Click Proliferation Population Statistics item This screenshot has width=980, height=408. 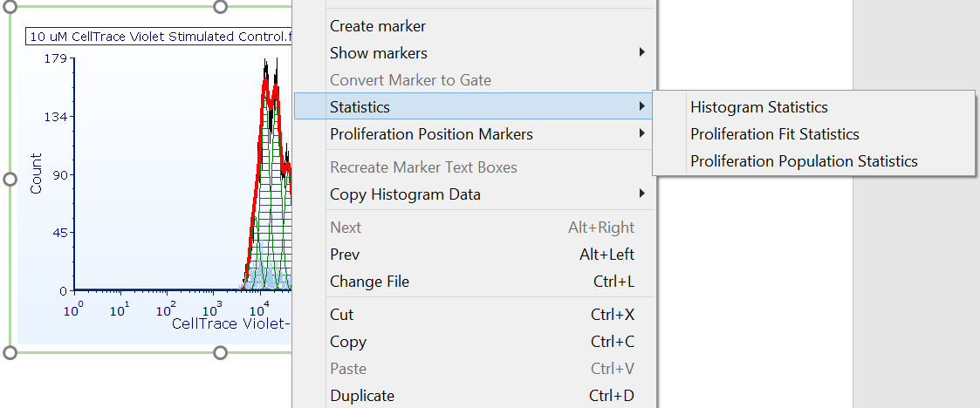tap(803, 161)
